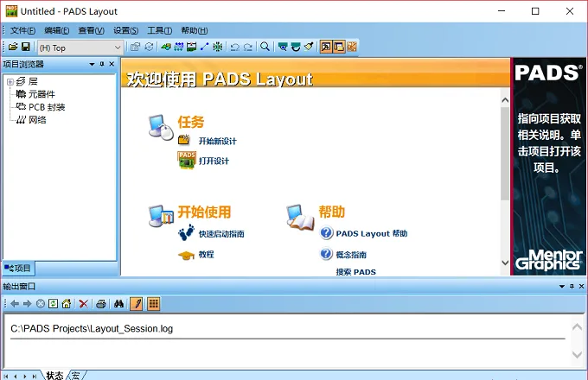Click the Forward arrow in the output toolbar
Screen dimensions: 588x380
tap(28, 304)
